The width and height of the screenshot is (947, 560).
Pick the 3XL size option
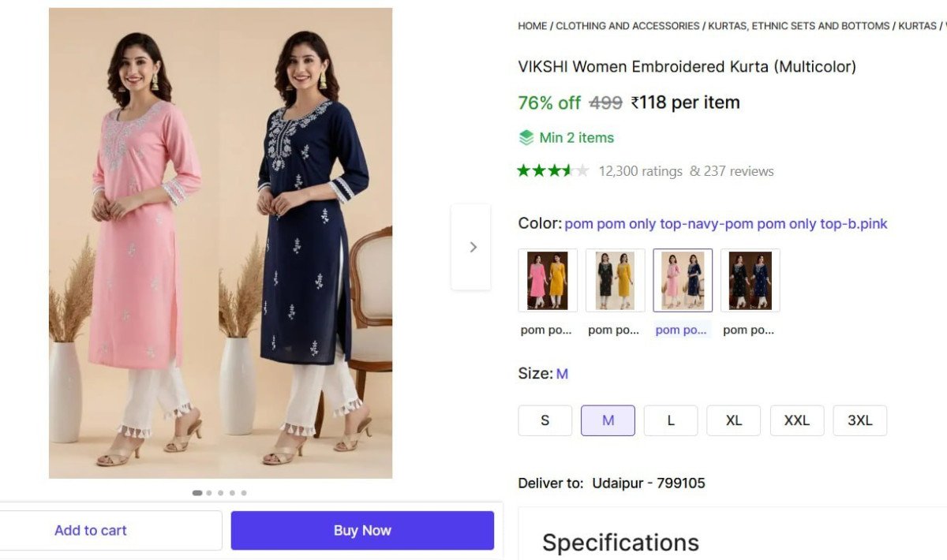[859, 420]
